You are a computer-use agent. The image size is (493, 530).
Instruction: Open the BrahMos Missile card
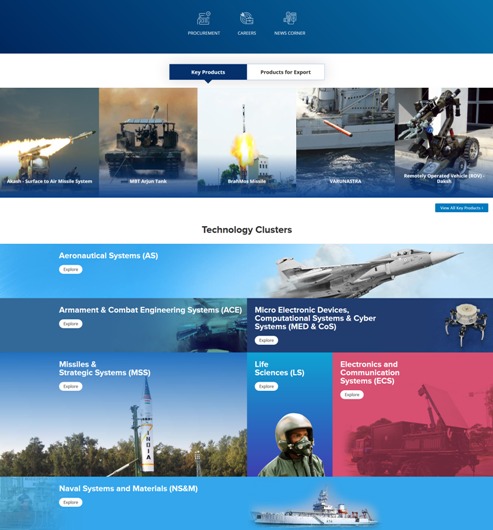pyautogui.click(x=247, y=142)
